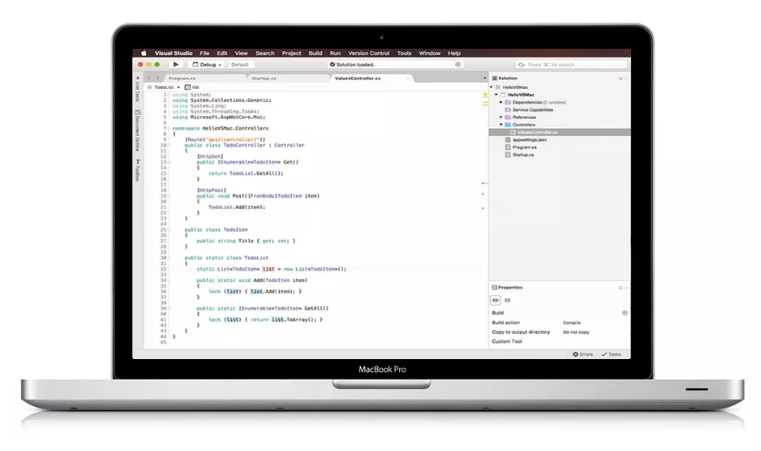This screenshot has width=761, height=451.
Task: Open the list member breadcrumb
Action: (x=192, y=87)
